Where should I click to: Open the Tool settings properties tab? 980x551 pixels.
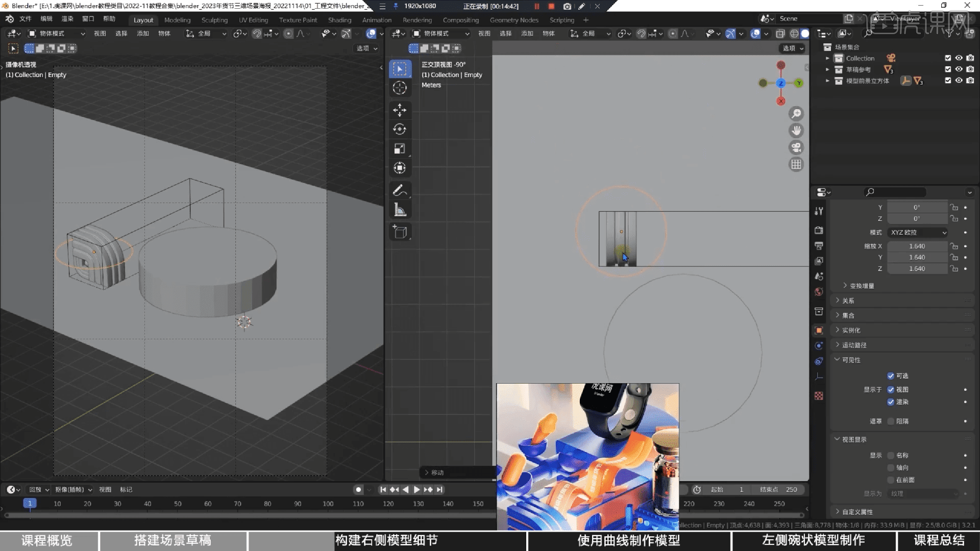point(819,211)
